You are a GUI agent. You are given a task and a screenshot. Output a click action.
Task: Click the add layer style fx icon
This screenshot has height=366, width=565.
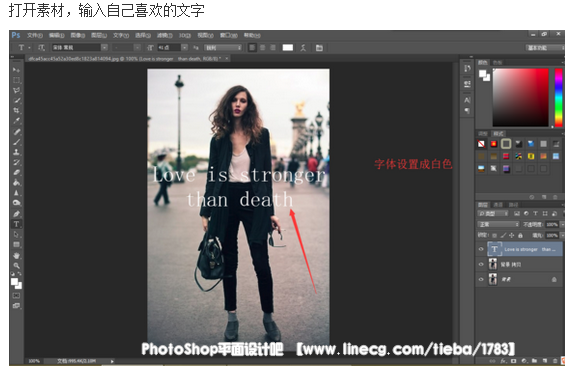503,361
